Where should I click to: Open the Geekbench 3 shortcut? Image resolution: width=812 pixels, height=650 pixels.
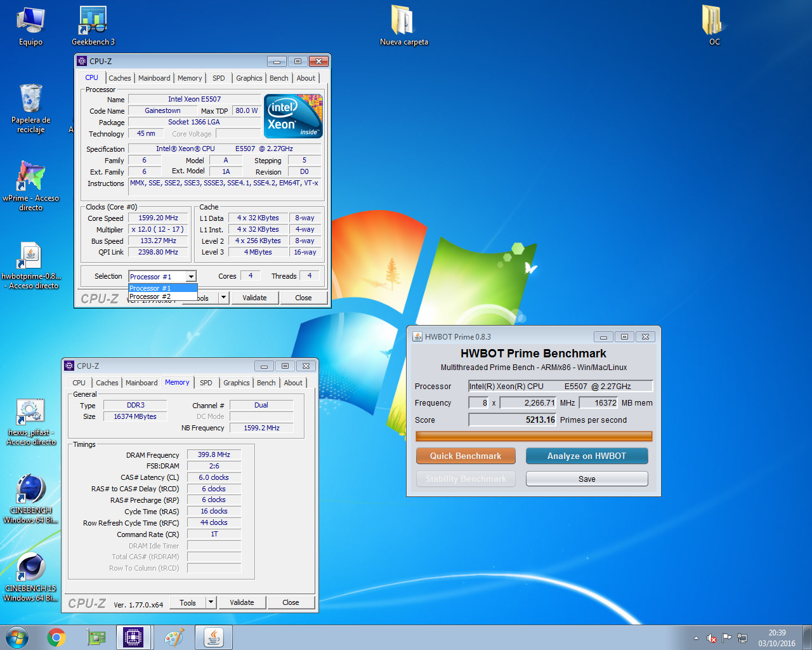(93, 27)
